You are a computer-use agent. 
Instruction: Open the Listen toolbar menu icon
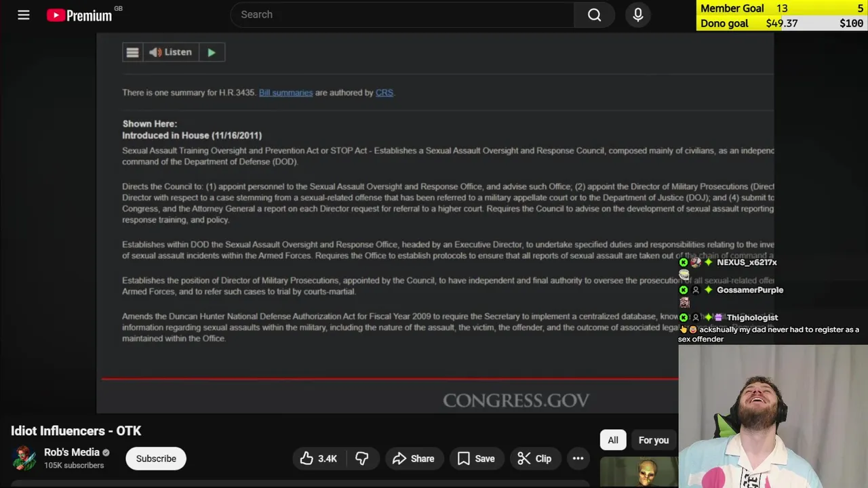132,52
